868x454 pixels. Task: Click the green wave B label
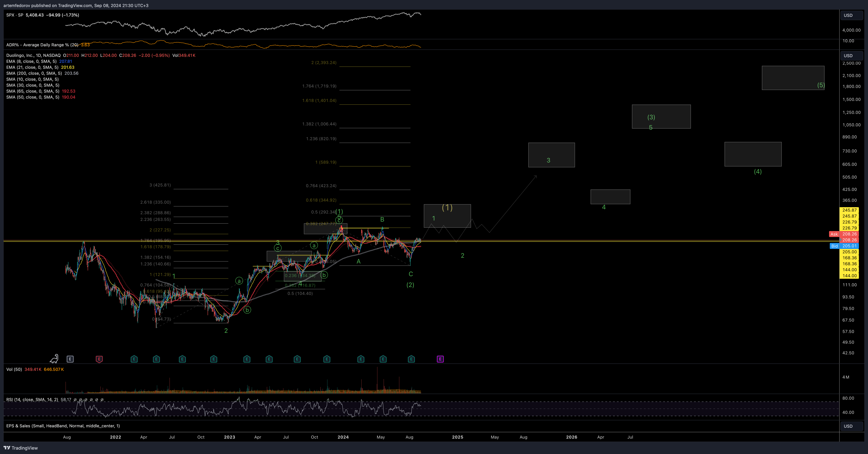[382, 220]
